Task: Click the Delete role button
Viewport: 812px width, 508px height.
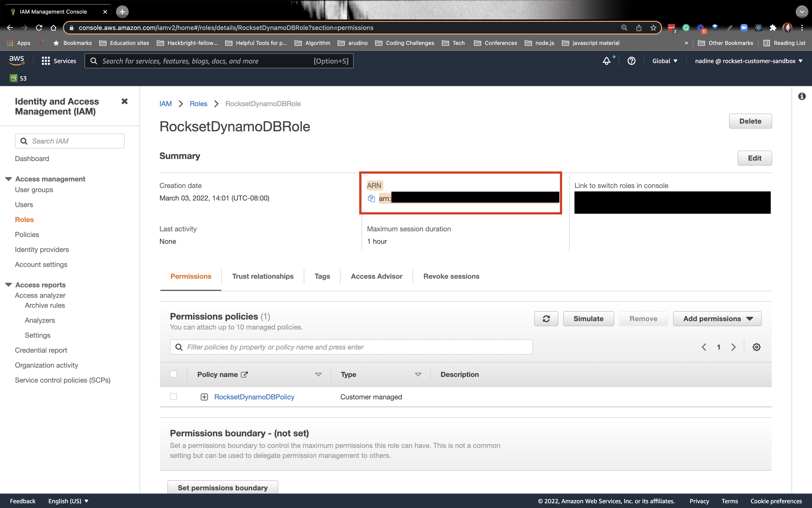Action: [x=750, y=121]
